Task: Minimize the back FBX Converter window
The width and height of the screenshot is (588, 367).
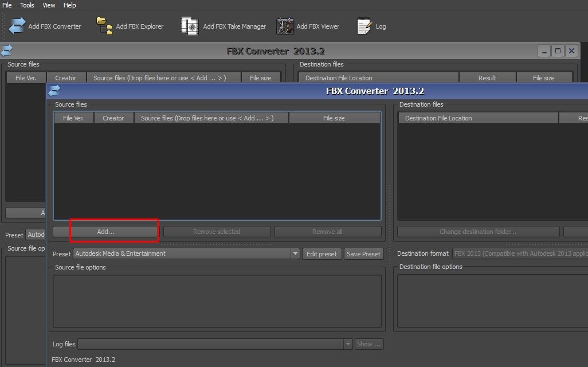Action: point(544,50)
